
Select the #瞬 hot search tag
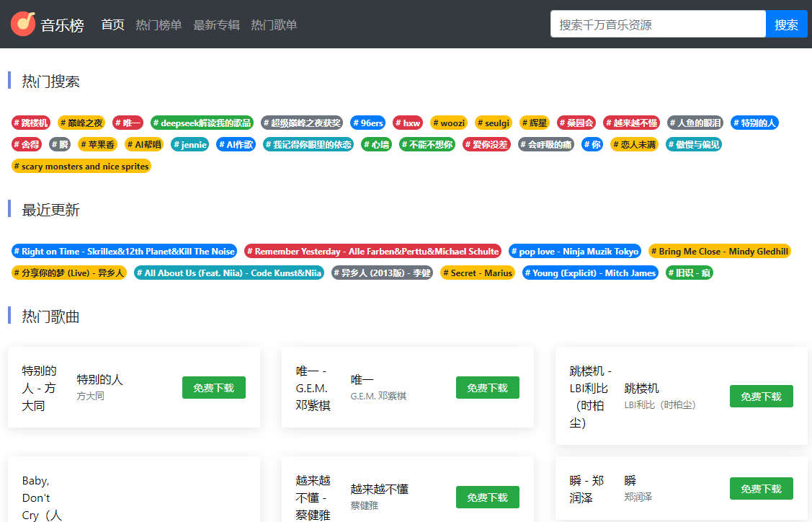(60, 145)
